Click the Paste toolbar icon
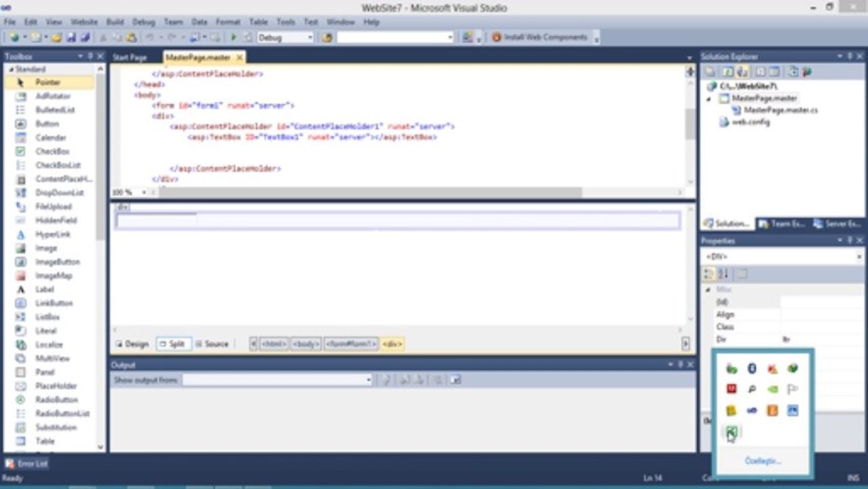This screenshot has height=489, width=868. tap(131, 38)
